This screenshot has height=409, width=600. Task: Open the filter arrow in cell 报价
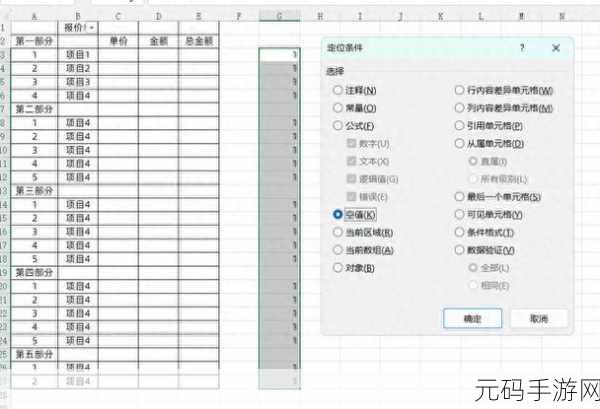pos(92,28)
